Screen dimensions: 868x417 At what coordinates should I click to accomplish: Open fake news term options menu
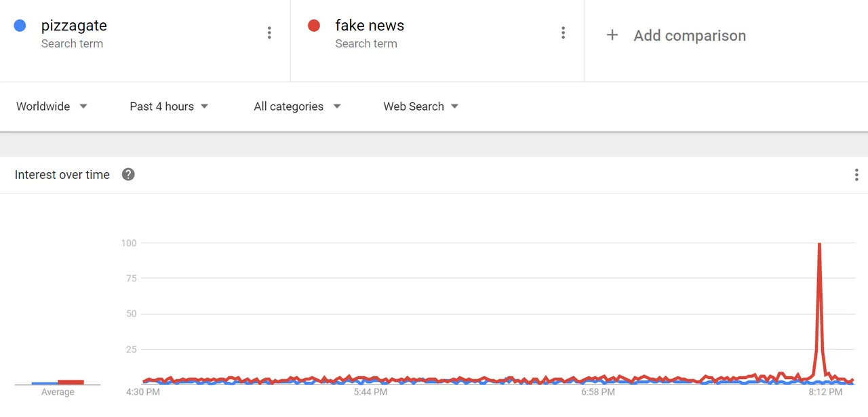[563, 33]
